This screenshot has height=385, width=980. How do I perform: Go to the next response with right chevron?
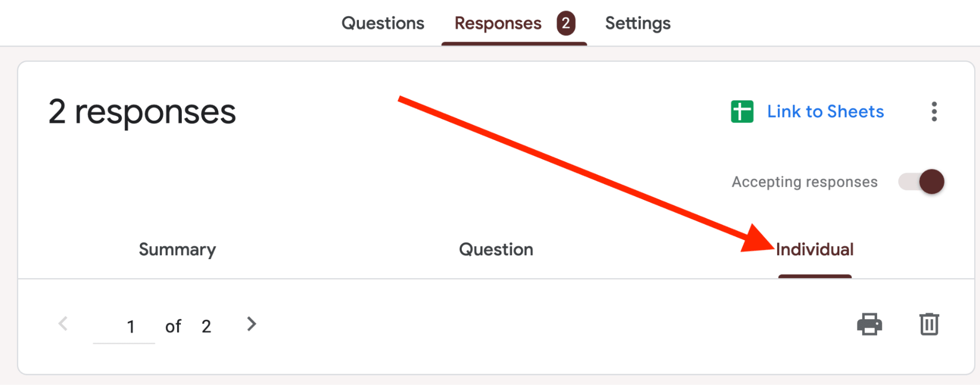251,324
